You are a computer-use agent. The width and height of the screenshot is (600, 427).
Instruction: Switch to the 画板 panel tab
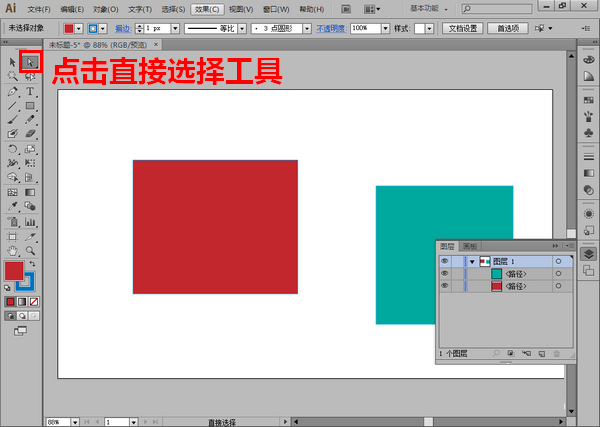tap(468, 245)
